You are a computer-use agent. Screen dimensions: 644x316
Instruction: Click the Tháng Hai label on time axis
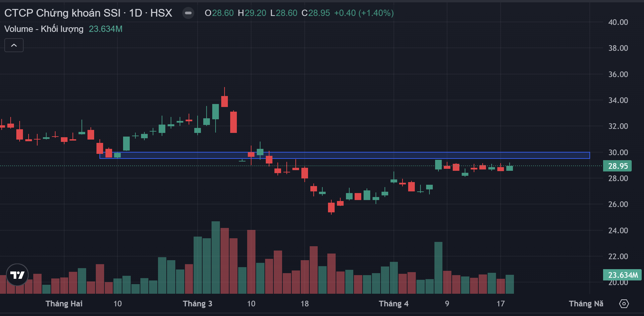[x=64, y=304]
